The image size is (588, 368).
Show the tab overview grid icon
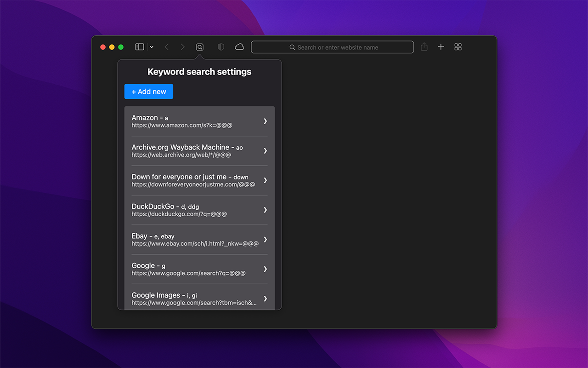click(458, 46)
